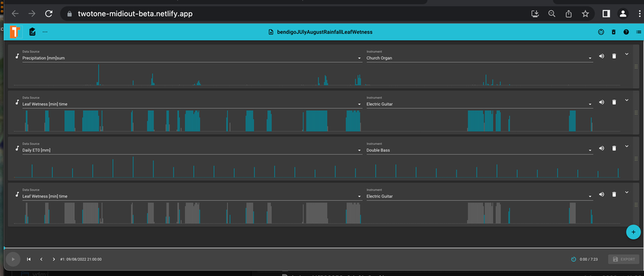644x276 pixels.
Task: Mute the Church Organ track
Action: [601, 56]
